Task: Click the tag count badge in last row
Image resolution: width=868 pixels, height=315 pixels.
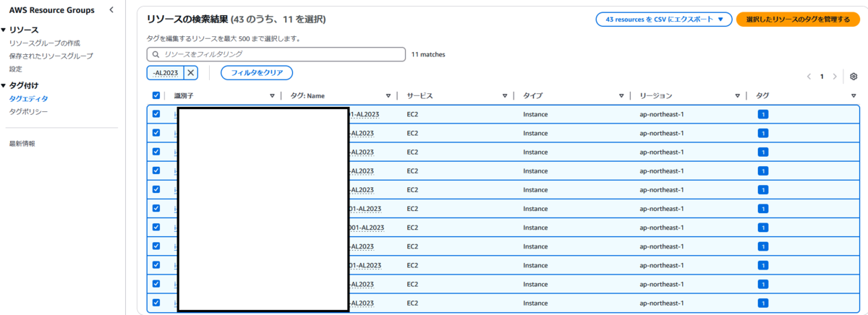Action: 762,302
